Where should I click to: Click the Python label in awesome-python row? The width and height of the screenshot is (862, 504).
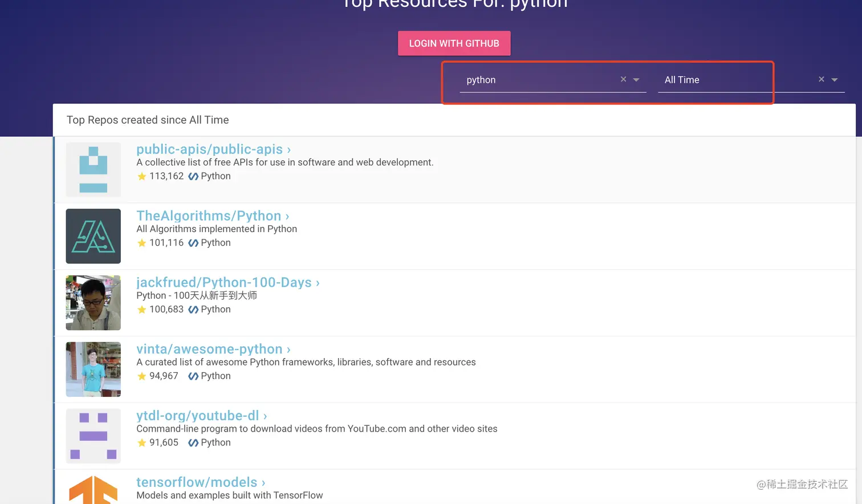215,376
